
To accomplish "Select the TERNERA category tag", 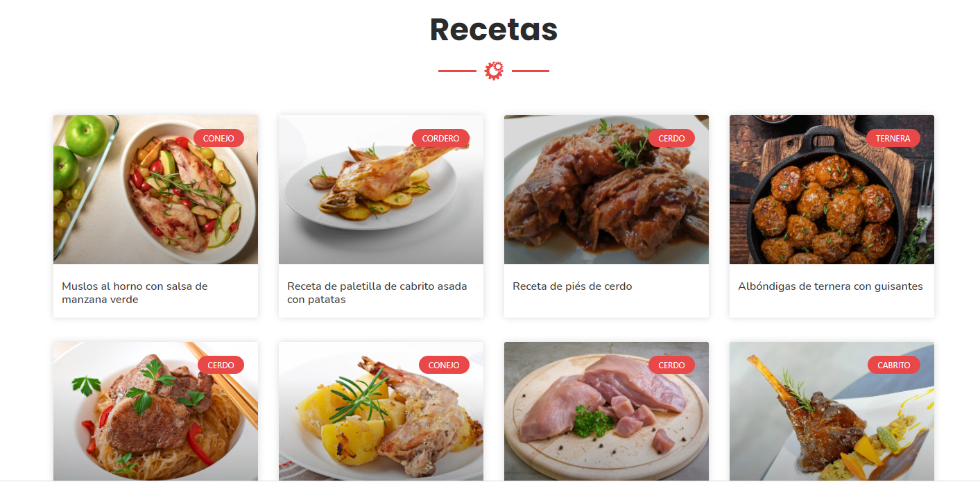I will click(893, 138).
